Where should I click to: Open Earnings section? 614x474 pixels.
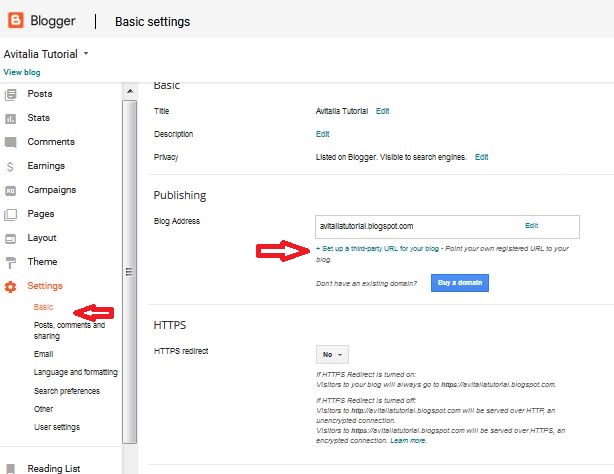(x=46, y=166)
